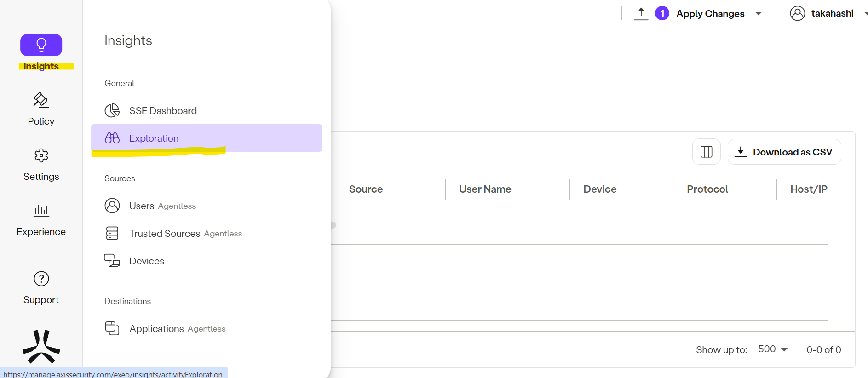
Task: Select SSE Dashboard menu item
Action: [163, 111]
